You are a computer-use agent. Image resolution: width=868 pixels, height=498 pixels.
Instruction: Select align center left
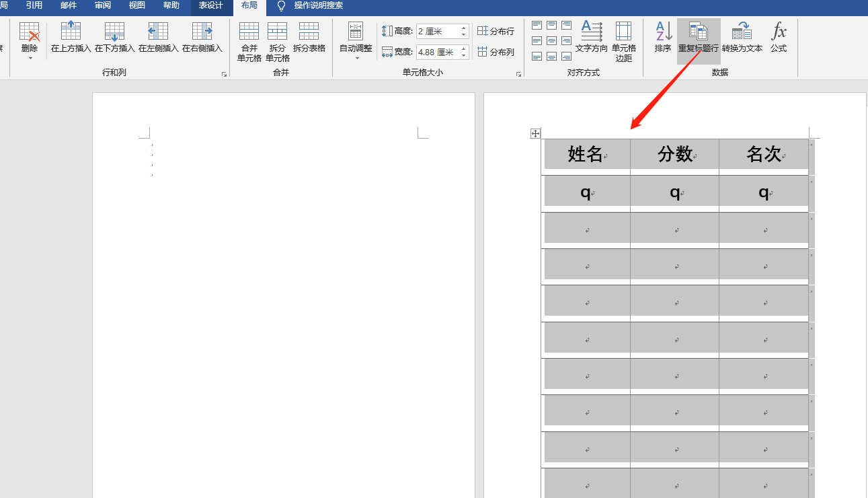537,40
